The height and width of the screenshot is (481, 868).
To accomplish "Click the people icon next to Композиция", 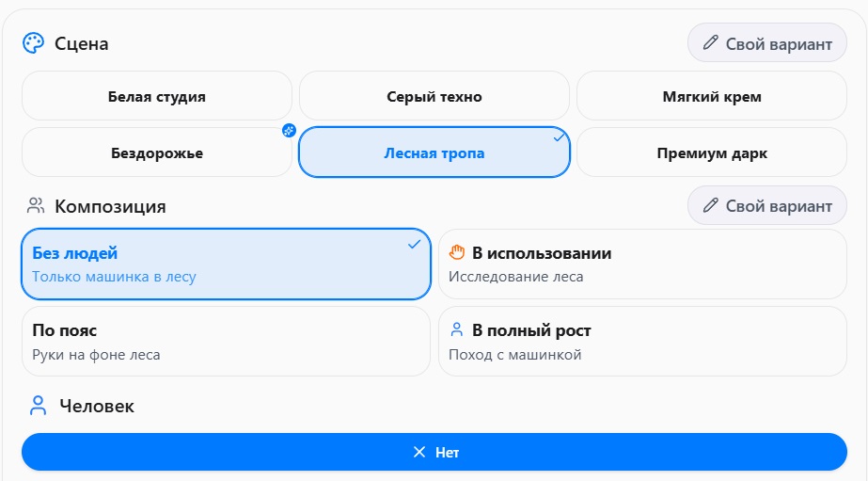I will click(x=37, y=205).
